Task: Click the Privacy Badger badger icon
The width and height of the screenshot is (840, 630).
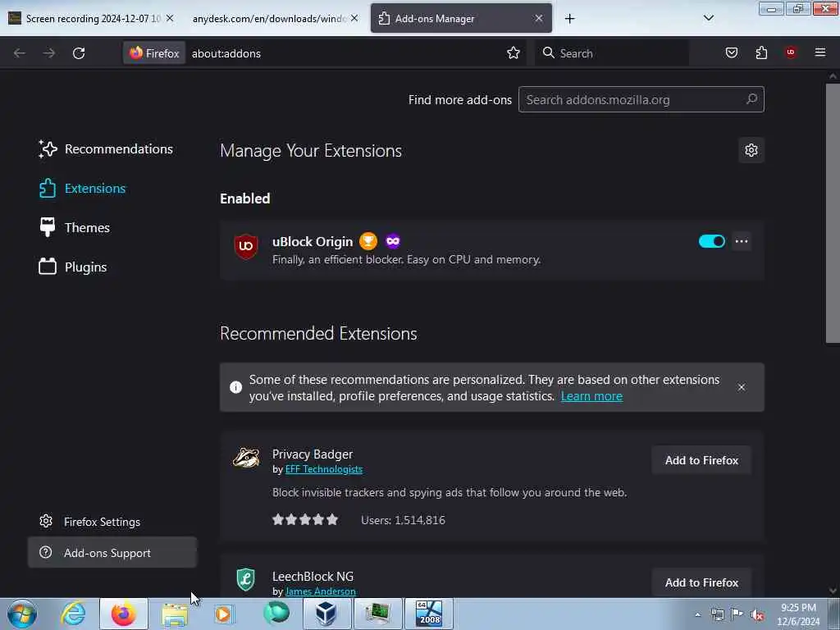Action: pyautogui.click(x=246, y=458)
